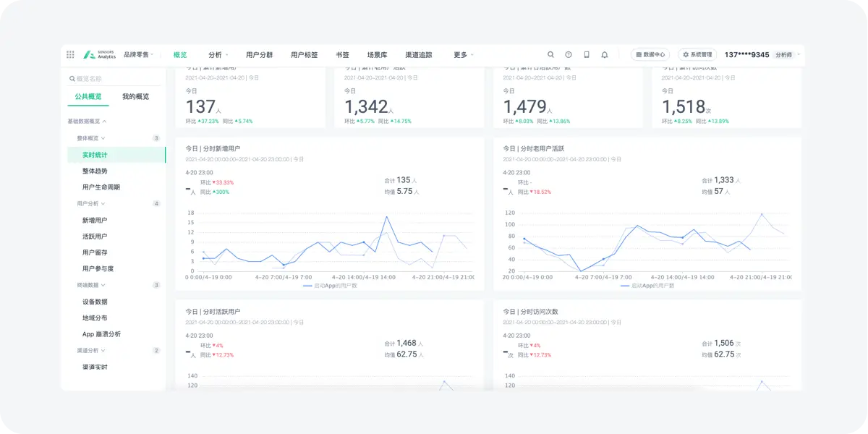Switch to the 概览 tab
This screenshot has width=868, height=434.
tap(180, 54)
